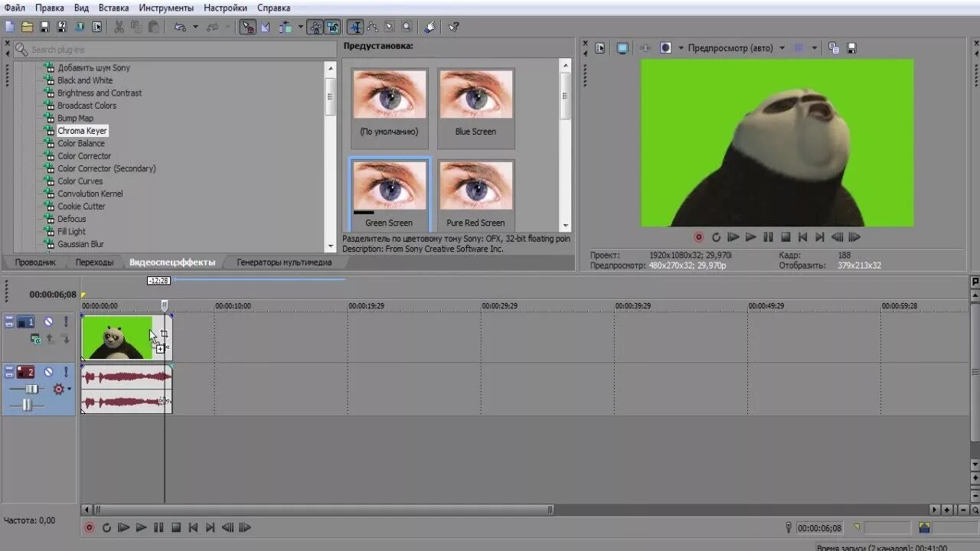980x551 pixels.
Task: Copy preview snapshot to clipboard
Action: click(x=834, y=47)
